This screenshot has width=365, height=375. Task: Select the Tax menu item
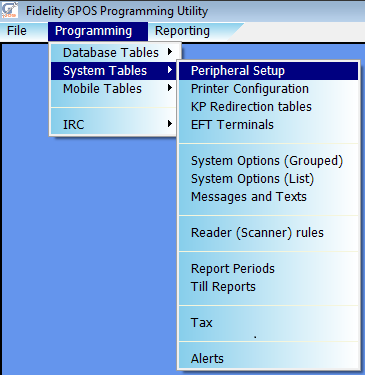pos(269,323)
